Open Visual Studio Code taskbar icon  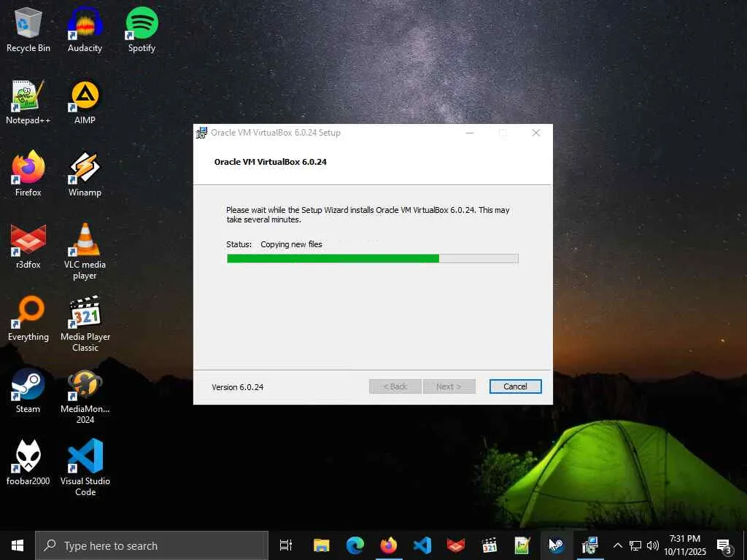pyautogui.click(x=422, y=545)
